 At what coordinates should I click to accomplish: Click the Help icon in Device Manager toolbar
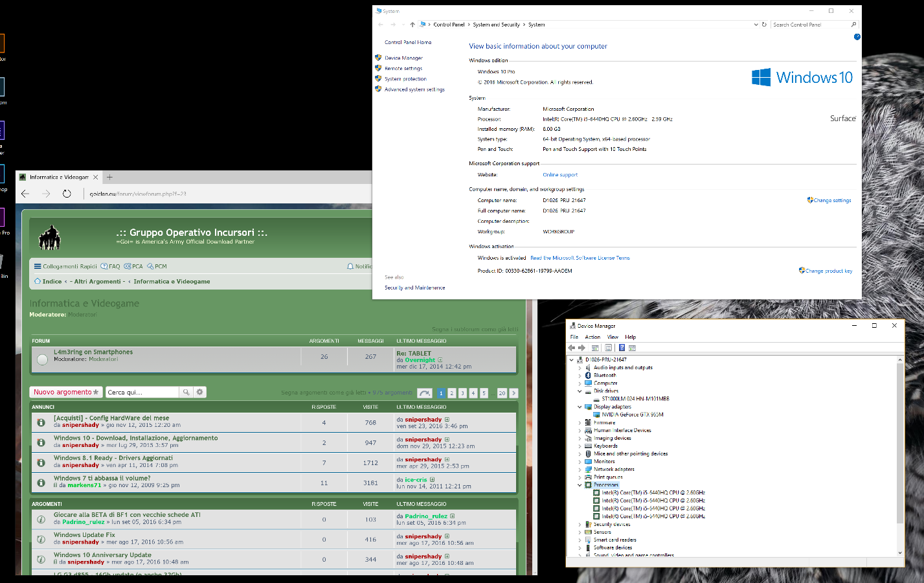click(x=622, y=348)
